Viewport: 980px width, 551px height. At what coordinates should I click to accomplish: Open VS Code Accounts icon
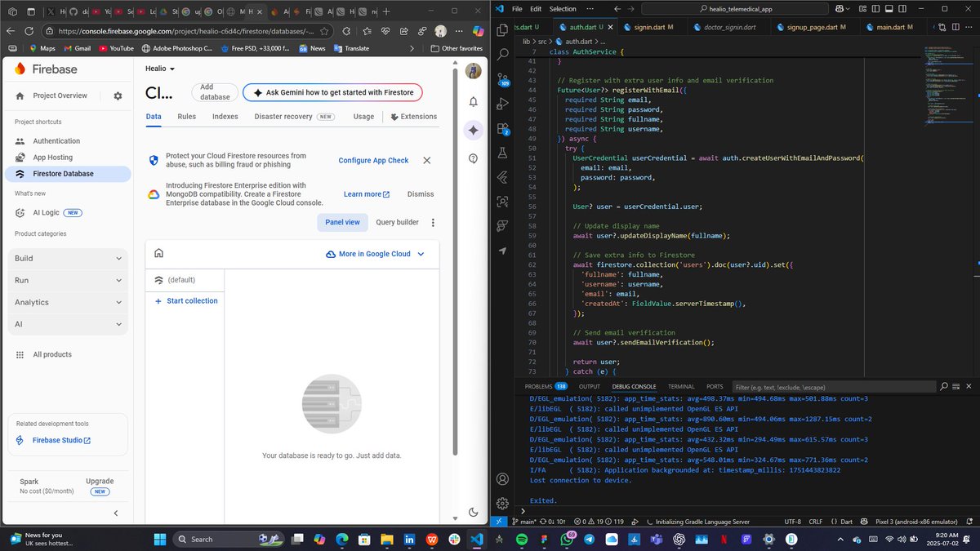[502, 479]
